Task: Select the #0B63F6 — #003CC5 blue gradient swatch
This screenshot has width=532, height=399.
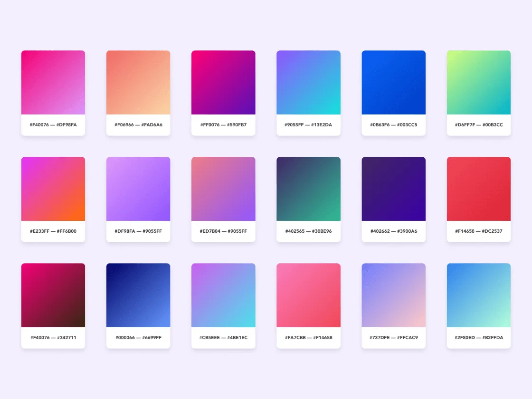Action: tap(393, 82)
